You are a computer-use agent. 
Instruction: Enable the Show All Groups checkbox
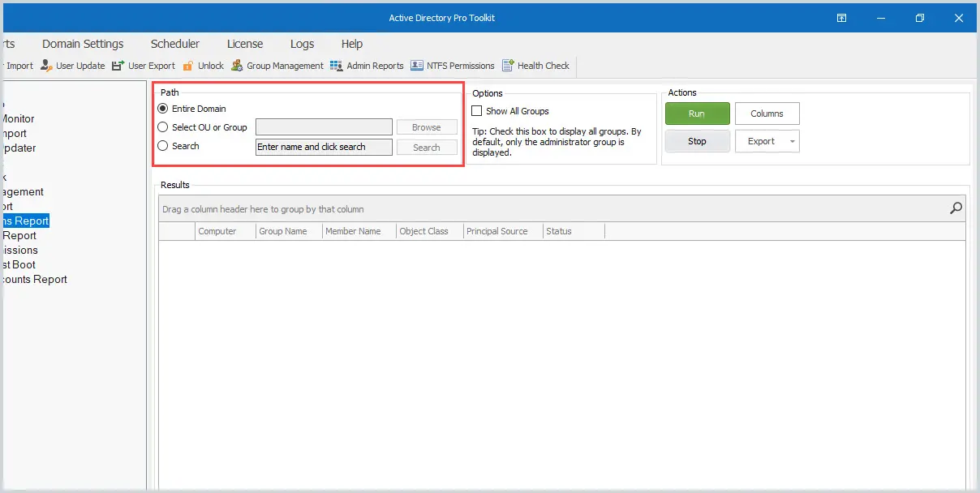point(477,111)
